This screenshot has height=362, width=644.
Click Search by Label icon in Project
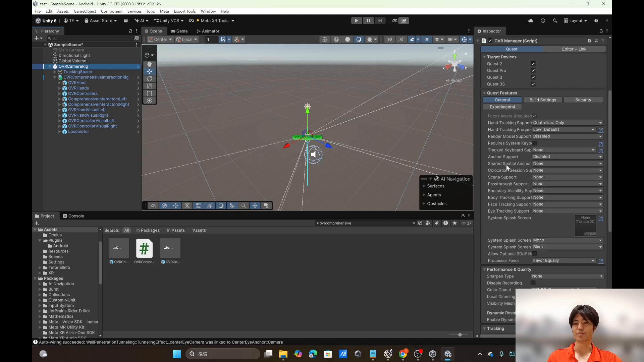[437, 223]
